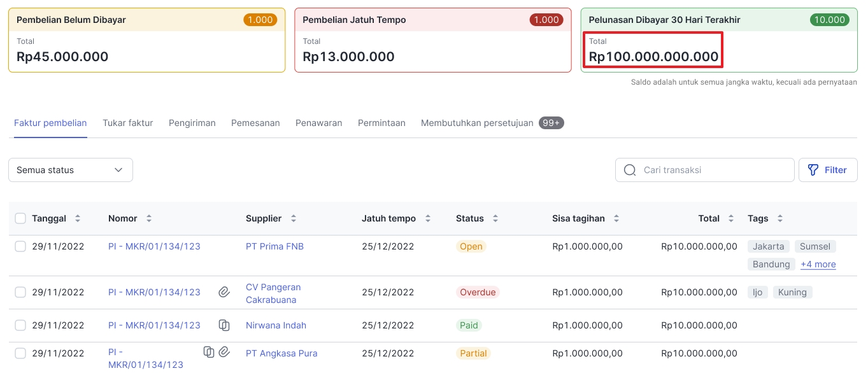This screenshot has height=373, width=868.
Task: Switch to the Tukar faktur tab
Action: coord(127,123)
